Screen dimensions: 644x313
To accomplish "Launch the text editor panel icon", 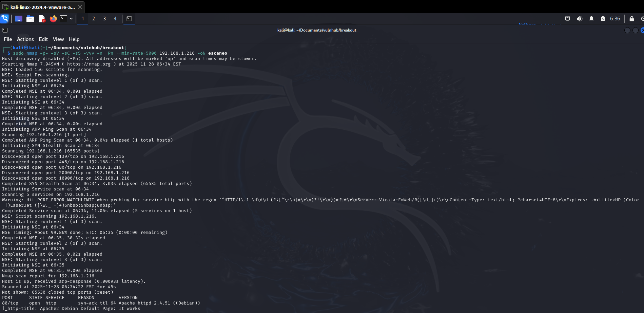I will click(x=42, y=19).
